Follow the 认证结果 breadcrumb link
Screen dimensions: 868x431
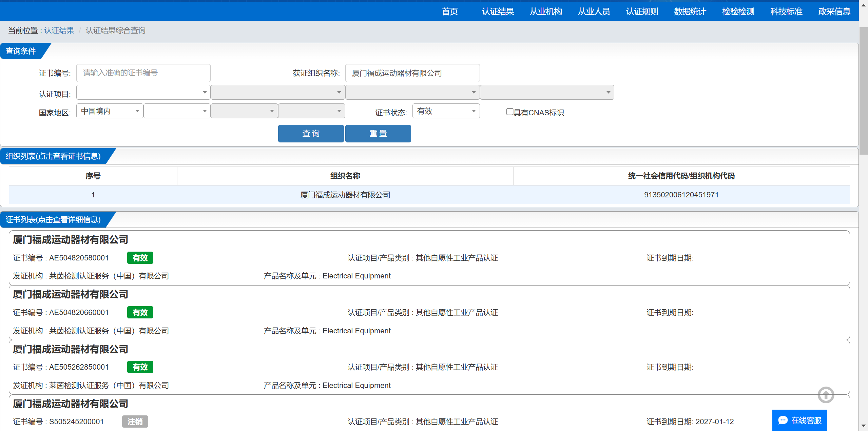pyautogui.click(x=59, y=31)
